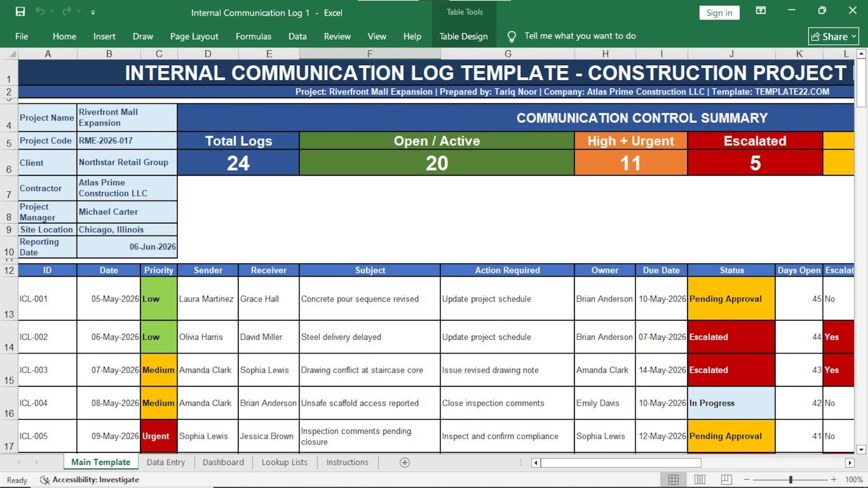Expand Customize Quick Access Toolbar menu

click(93, 12)
